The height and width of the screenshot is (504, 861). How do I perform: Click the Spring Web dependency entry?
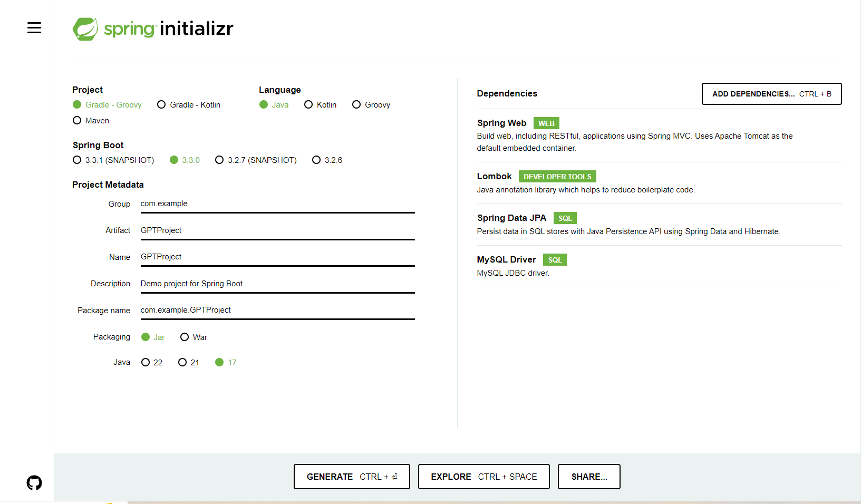[x=659, y=135]
